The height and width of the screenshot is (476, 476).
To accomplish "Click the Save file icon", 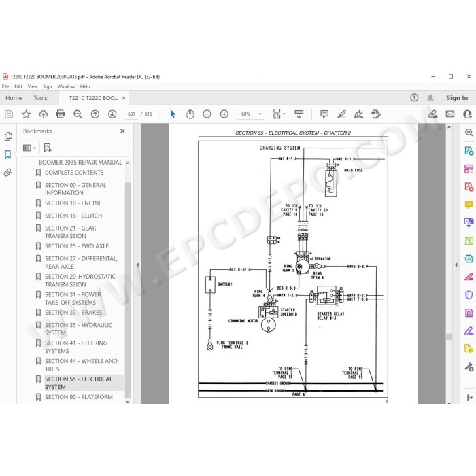I will tap(9, 114).
